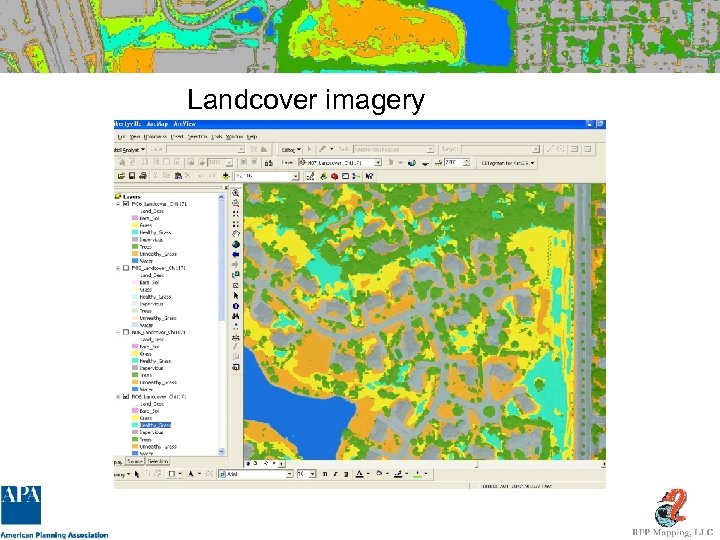The image size is (720, 540).
Task: Select the New Text 'A' tool
Action: tap(191, 474)
